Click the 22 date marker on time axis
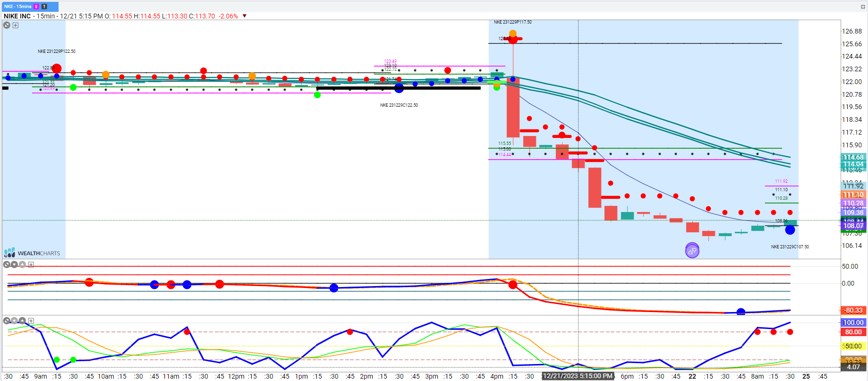 pos(692,376)
